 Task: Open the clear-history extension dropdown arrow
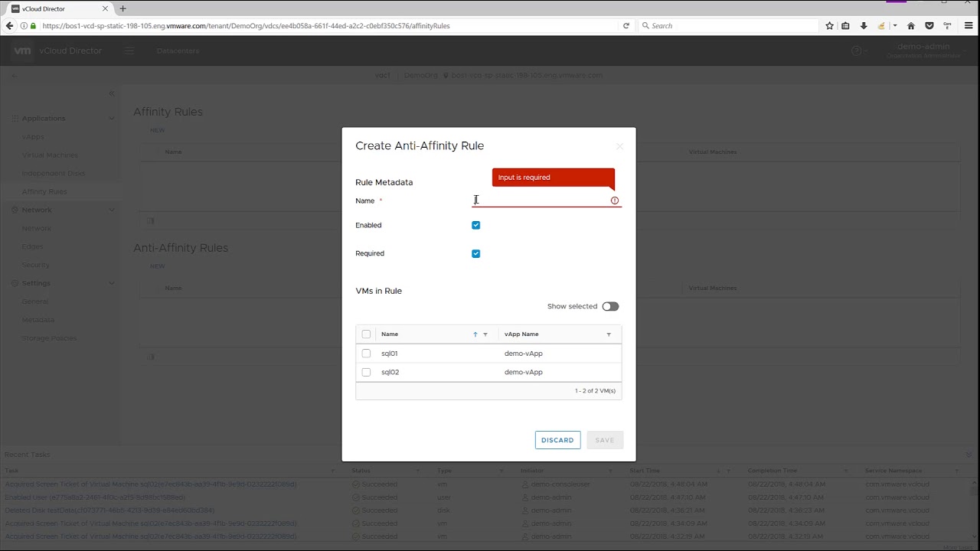[x=894, y=25]
